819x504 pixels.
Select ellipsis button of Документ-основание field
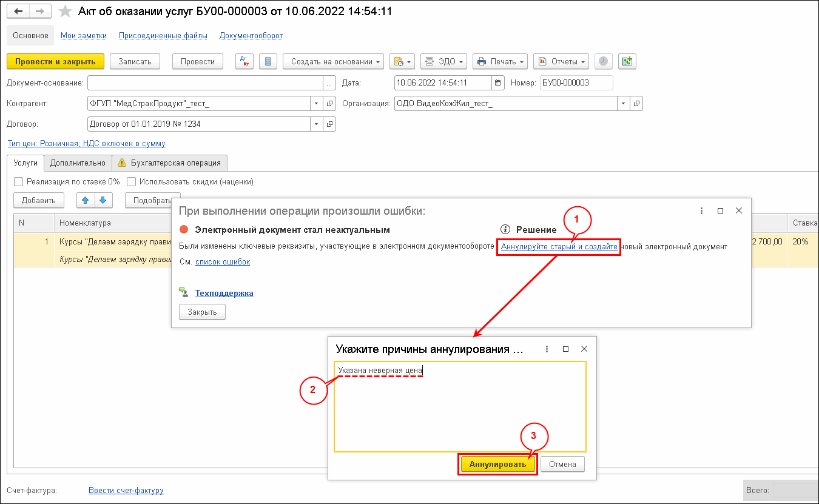[x=329, y=83]
